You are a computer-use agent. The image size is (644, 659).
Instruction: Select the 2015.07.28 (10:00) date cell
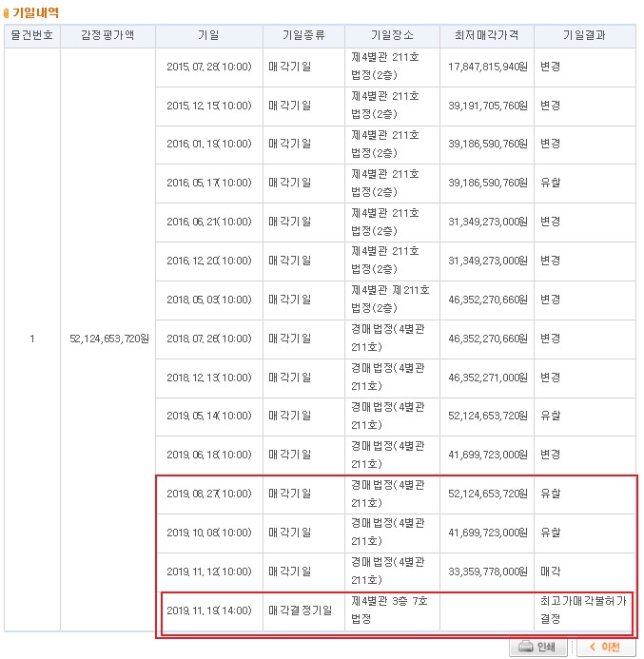(x=208, y=67)
